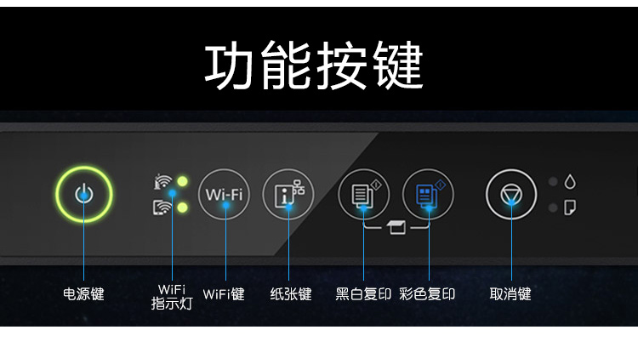Click the gray ink status light
The image size is (638, 364).
coord(553,181)
